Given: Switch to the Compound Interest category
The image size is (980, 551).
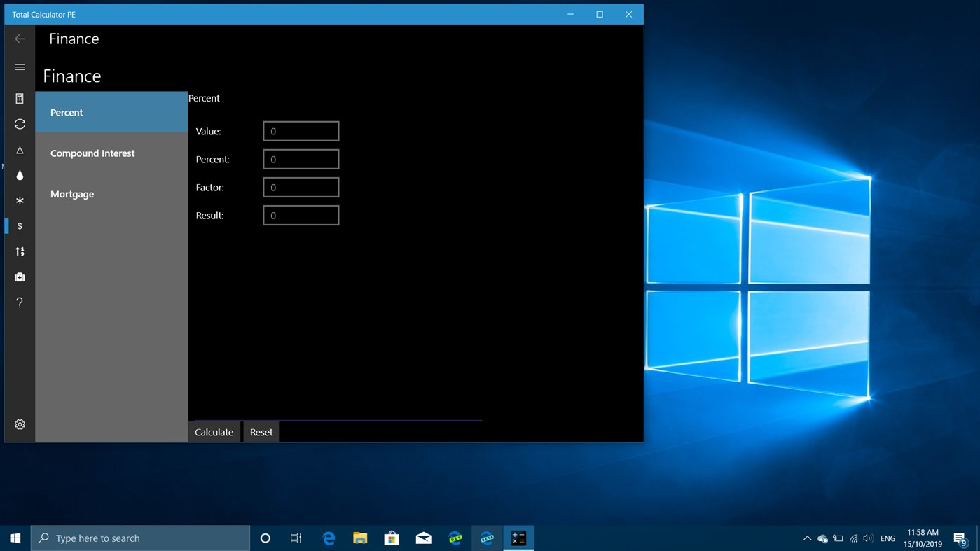Looking at the screenshot, I should point(92,153).
